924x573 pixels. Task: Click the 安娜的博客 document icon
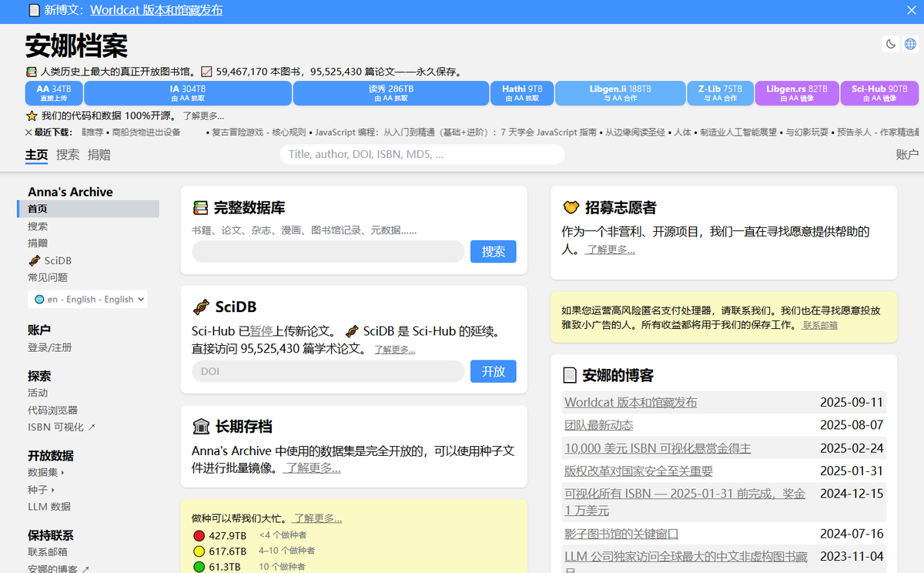(570, 375)
